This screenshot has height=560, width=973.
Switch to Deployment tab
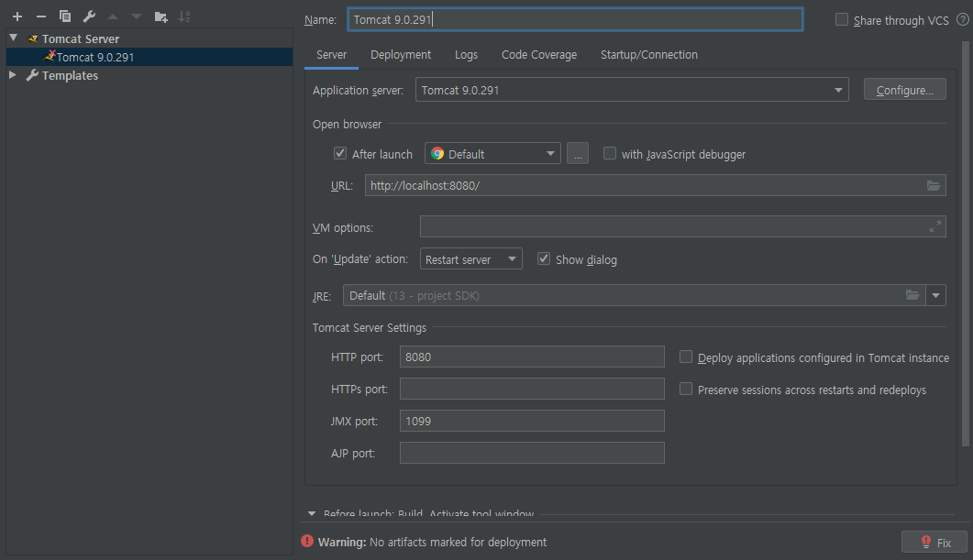pyautogui.click(x=401, y=55)
